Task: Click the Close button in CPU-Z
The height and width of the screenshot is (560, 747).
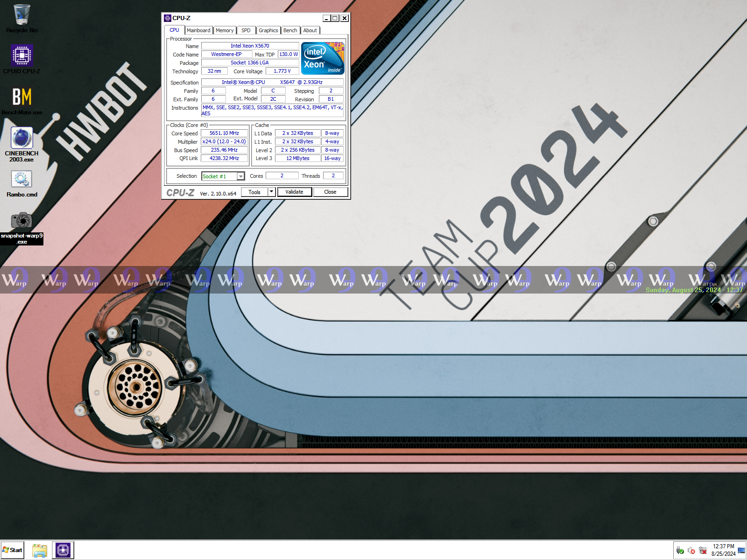Action: 331,192
